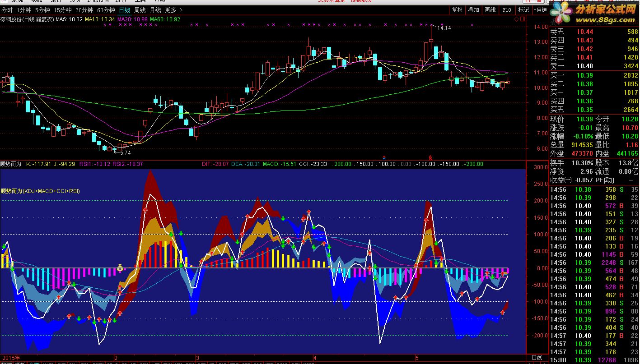Image resolution: width=640 pixels, height=364 pixels.
Task: Select the 买一 10.39 order row
Action: pos(594,75)
